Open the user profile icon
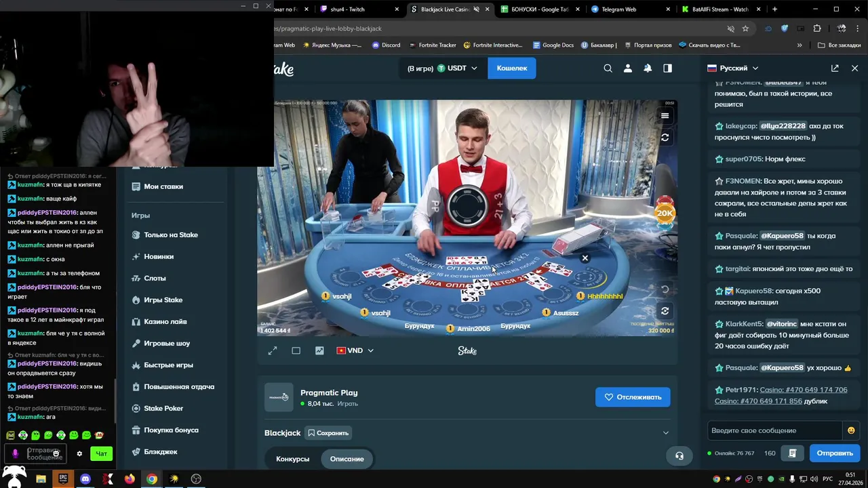The height and width of the screenshot is (488, 868). pyautogui.click(x=627, y=68)
